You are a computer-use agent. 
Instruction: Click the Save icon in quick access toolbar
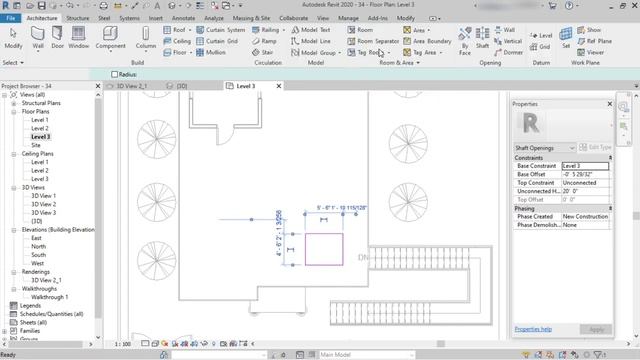[x=42, y=6]
